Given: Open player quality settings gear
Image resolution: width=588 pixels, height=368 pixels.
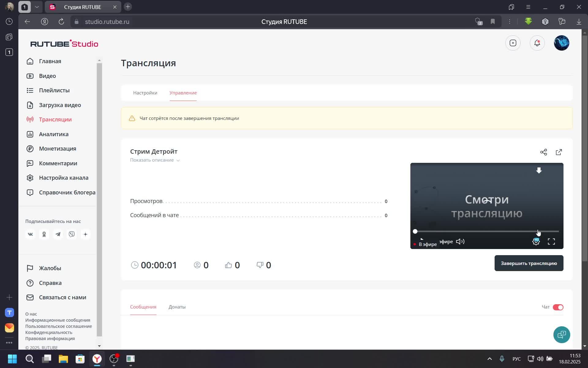Looking at the screenshot, I should pos(536,241).
